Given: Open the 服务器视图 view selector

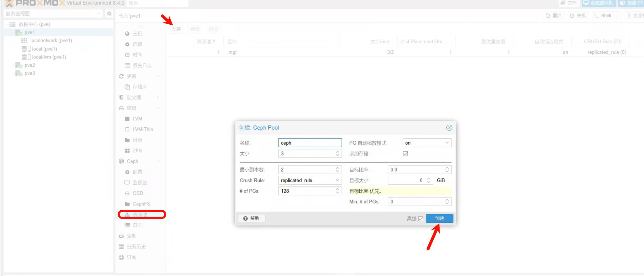Looking at the screenshot, I should coord(53,13).
